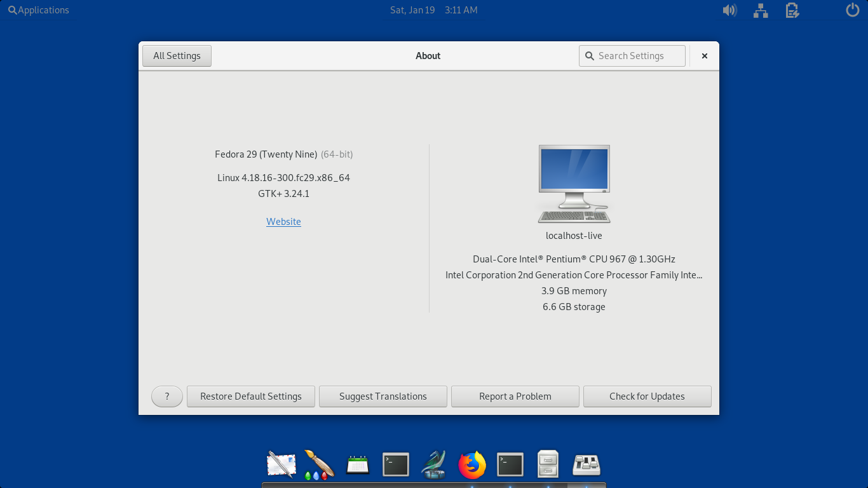This screenshot has height=488, width=868.
Task: Open Firefox from the dock
Action: [x=472, y=464]
